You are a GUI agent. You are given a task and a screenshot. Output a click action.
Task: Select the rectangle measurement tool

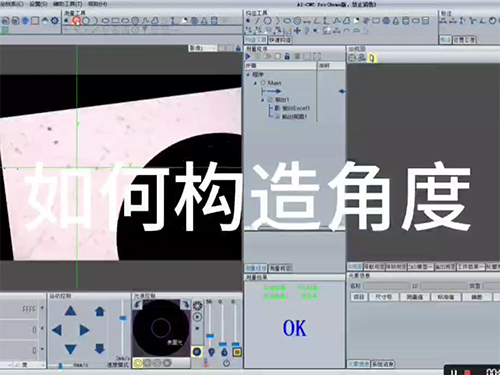pos(115,21)
